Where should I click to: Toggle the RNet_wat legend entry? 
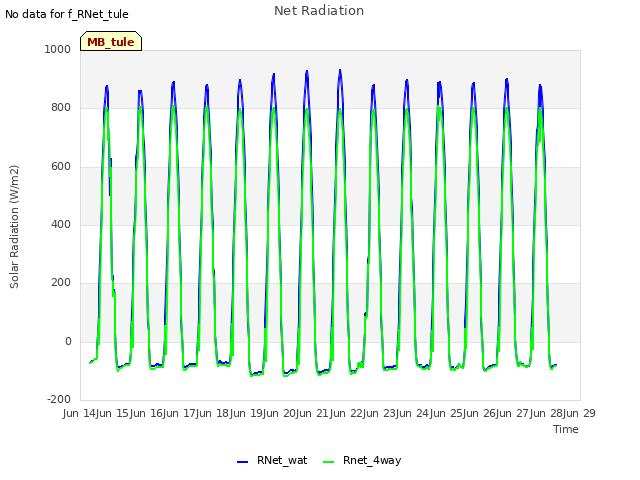[272, 460]
